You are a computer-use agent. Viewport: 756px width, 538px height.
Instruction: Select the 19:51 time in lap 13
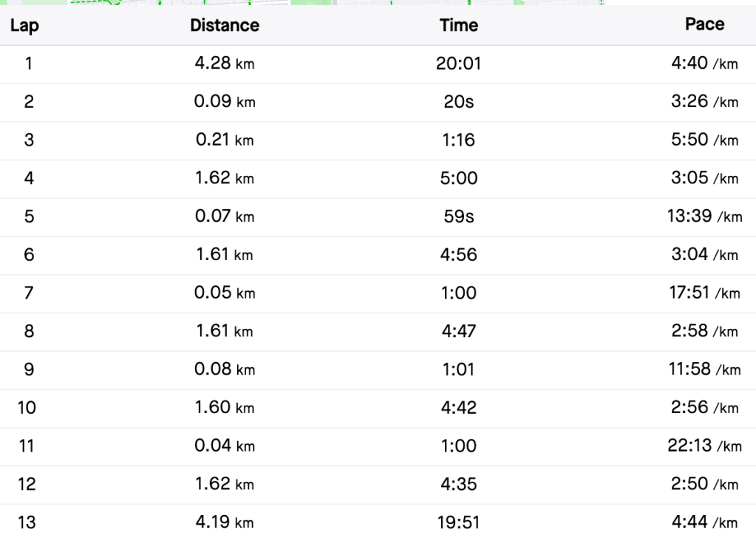point(458,523)
